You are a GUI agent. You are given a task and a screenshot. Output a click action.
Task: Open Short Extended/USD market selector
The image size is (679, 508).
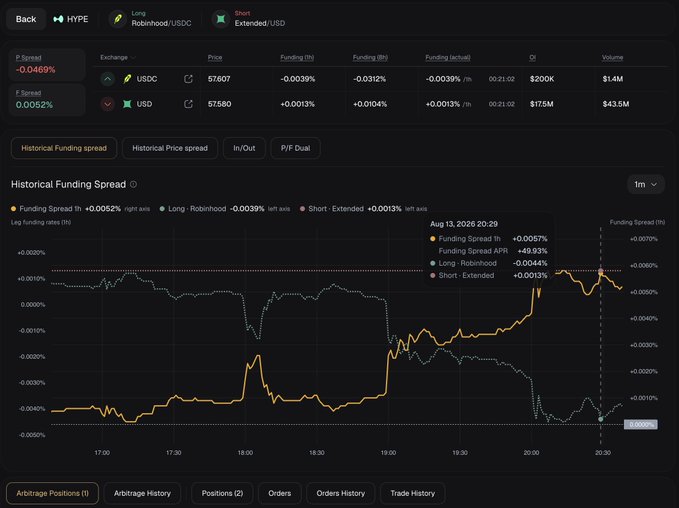pos(249,19)
